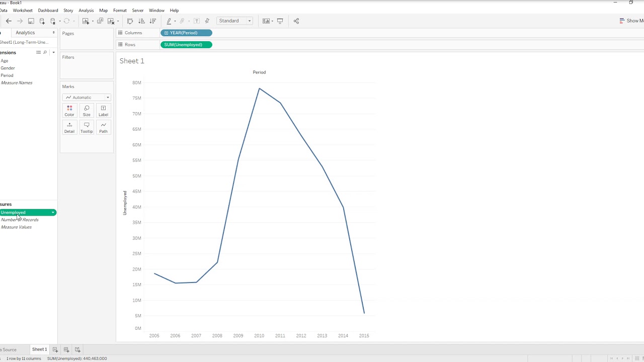Sort descending using toolbar icon

[153, 21]
